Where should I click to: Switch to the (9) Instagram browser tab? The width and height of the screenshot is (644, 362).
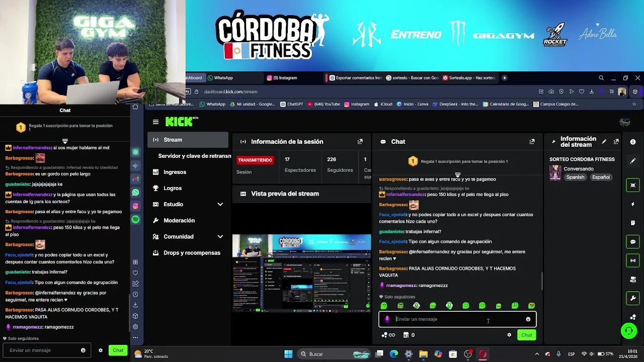(x=294, y=78)
